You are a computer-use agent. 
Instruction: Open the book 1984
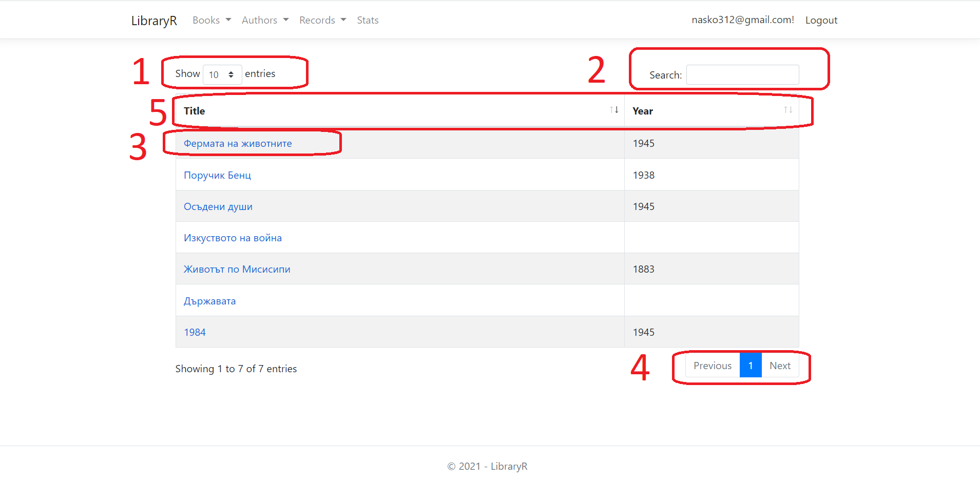(195, 332)
